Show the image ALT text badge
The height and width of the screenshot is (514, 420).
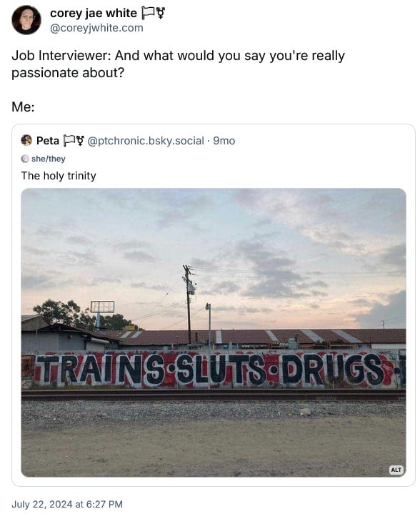coord(396,470)
